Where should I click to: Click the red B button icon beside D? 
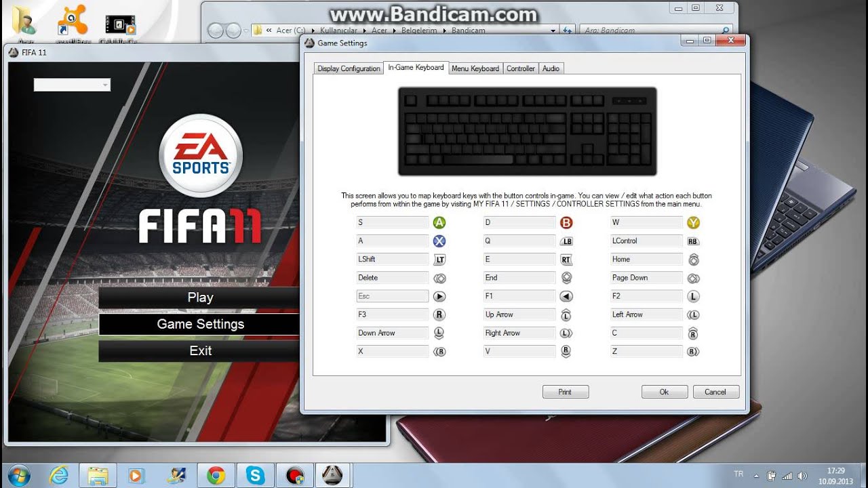pos(566,222)
